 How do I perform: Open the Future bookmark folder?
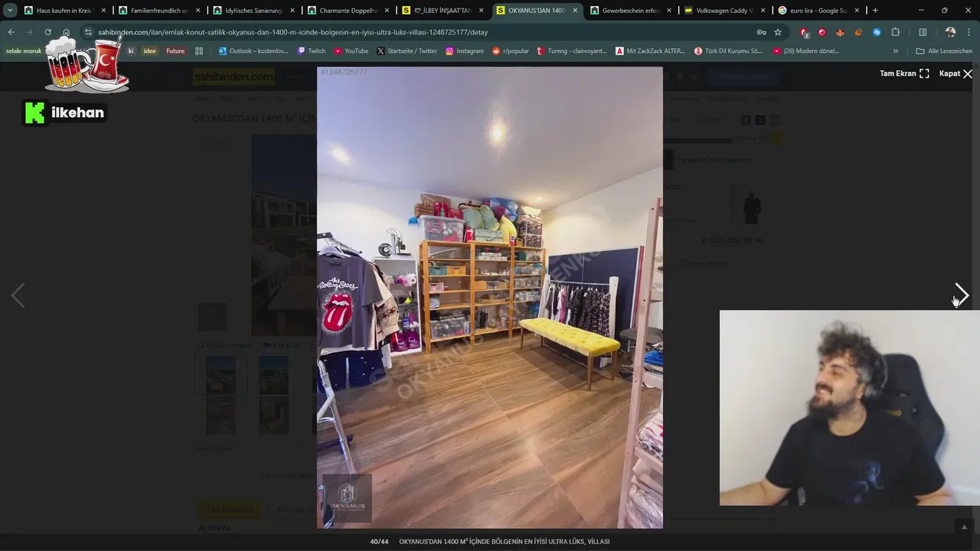tap(175, 51)
